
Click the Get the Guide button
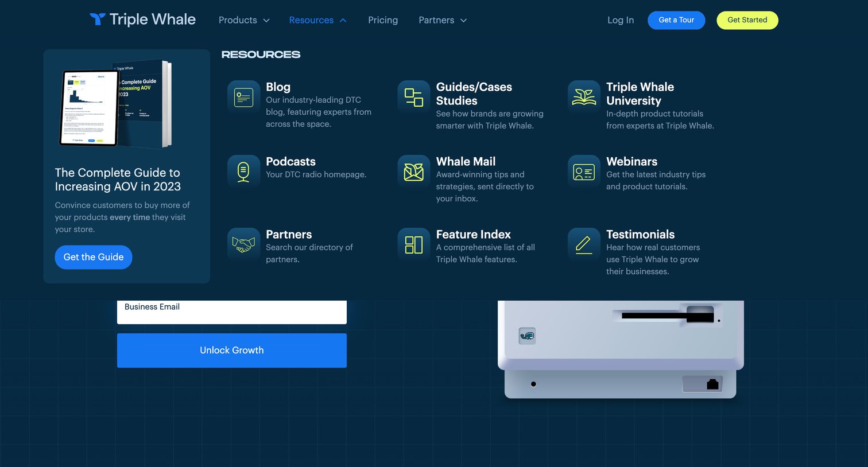point(94,257)
